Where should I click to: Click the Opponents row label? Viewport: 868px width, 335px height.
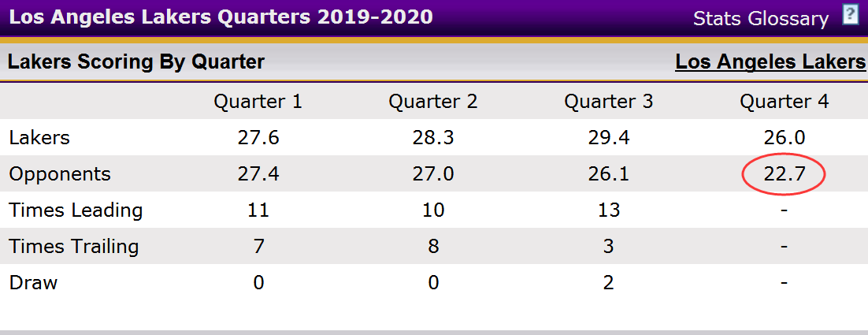point(60,174)
